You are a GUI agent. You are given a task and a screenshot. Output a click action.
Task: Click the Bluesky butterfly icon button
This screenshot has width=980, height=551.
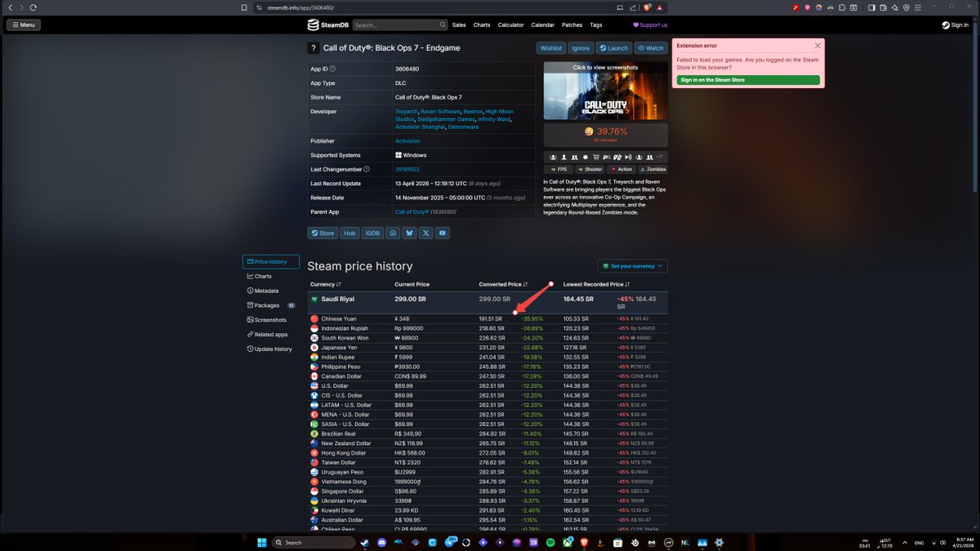tap(409, 233)
